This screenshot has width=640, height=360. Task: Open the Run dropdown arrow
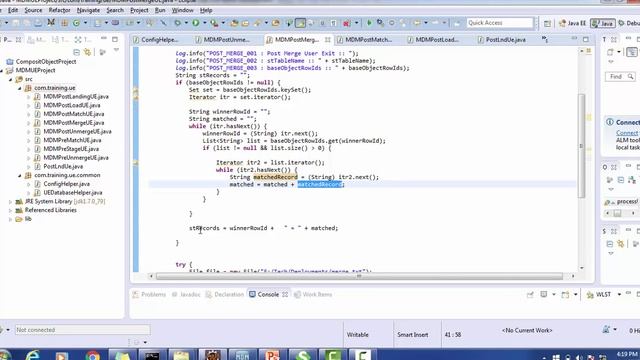click(x=204, y=23)
